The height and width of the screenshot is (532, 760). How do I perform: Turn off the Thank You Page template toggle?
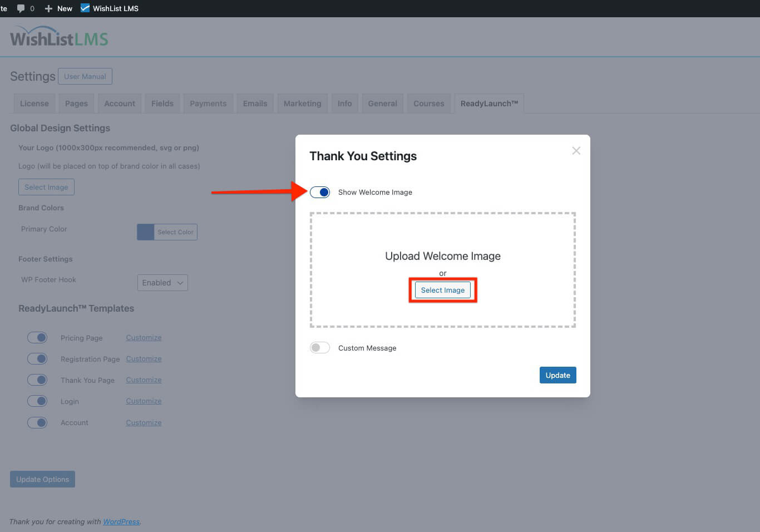click(37, 380)
